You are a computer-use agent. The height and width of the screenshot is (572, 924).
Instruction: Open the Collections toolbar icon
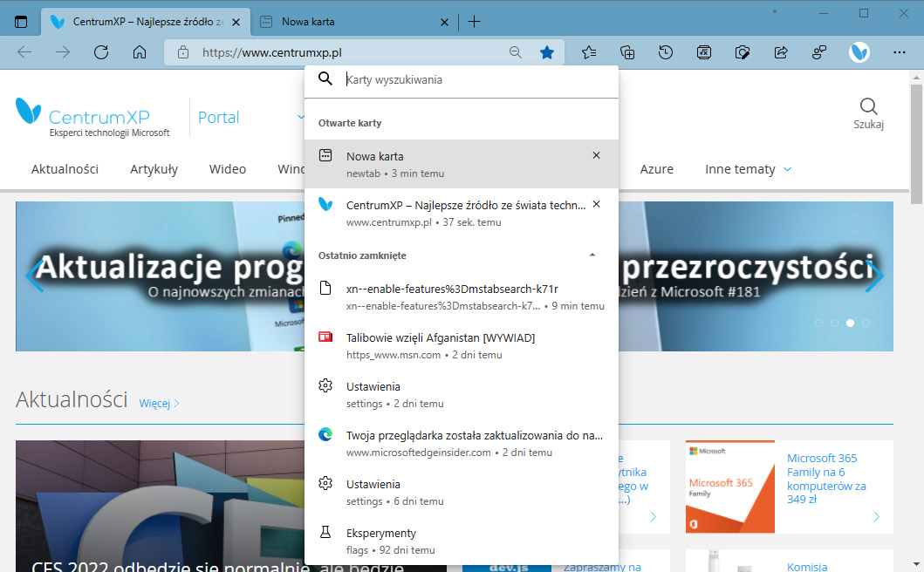[627, 52]
